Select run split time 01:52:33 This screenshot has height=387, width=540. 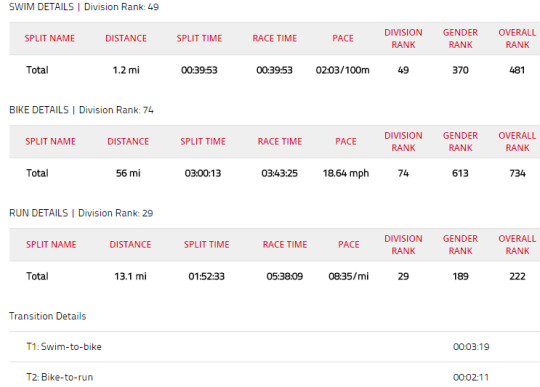pos(206,276)
